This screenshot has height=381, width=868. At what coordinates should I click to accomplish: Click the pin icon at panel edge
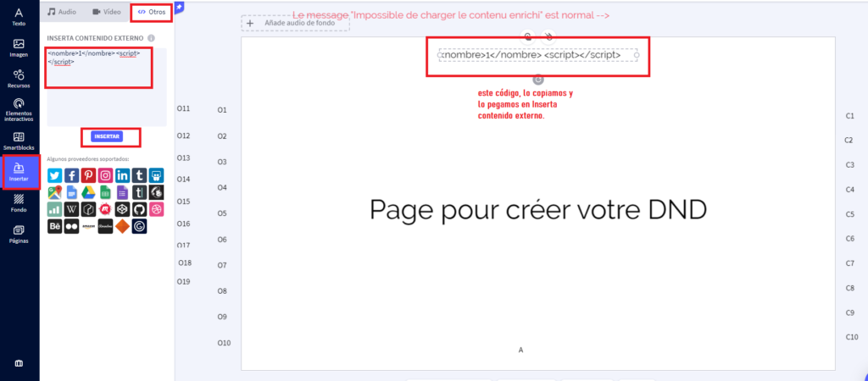point(179,6)
